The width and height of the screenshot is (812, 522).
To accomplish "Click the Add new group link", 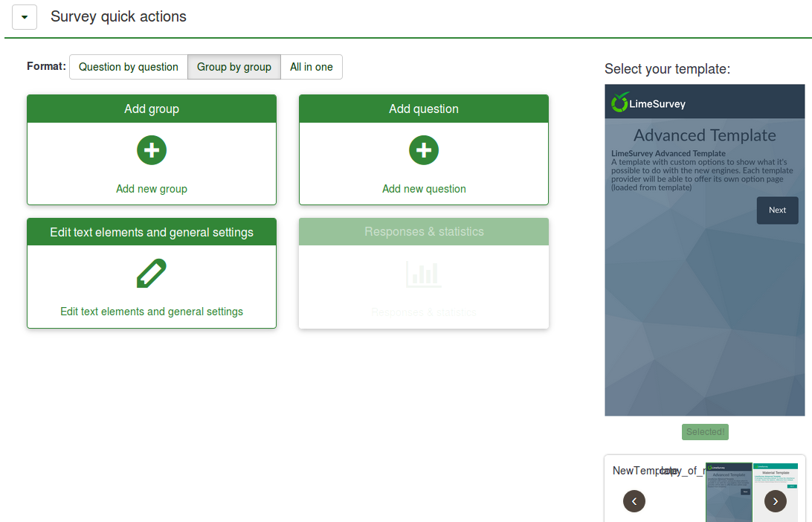I will point(152,189).
